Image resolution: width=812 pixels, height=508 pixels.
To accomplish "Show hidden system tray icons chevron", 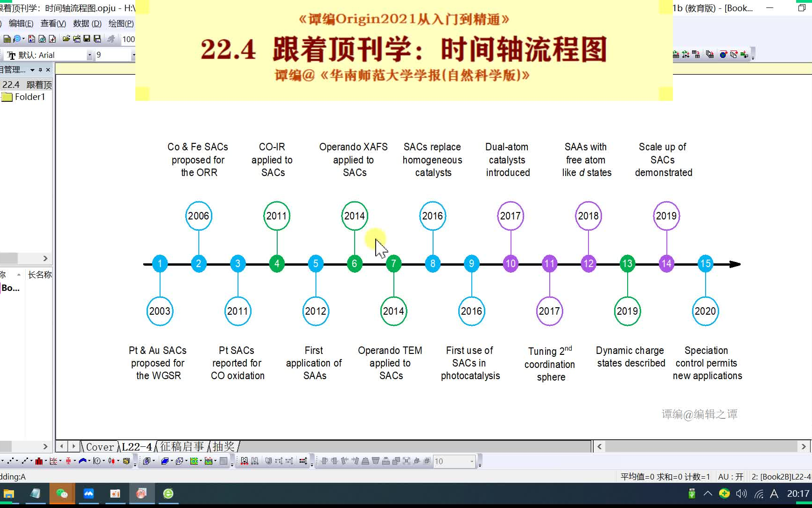I will [708, 494].
